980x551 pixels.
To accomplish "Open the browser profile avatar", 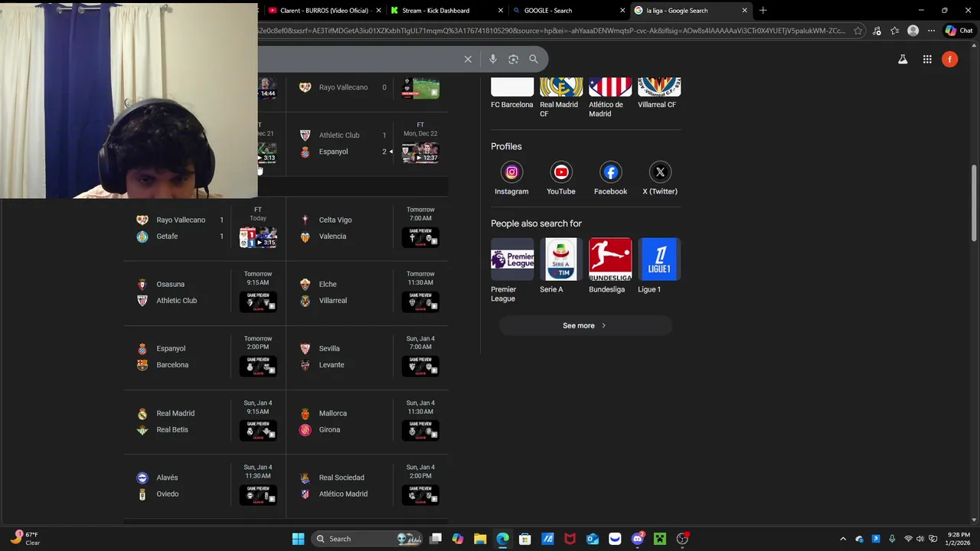I will [913, 31].
